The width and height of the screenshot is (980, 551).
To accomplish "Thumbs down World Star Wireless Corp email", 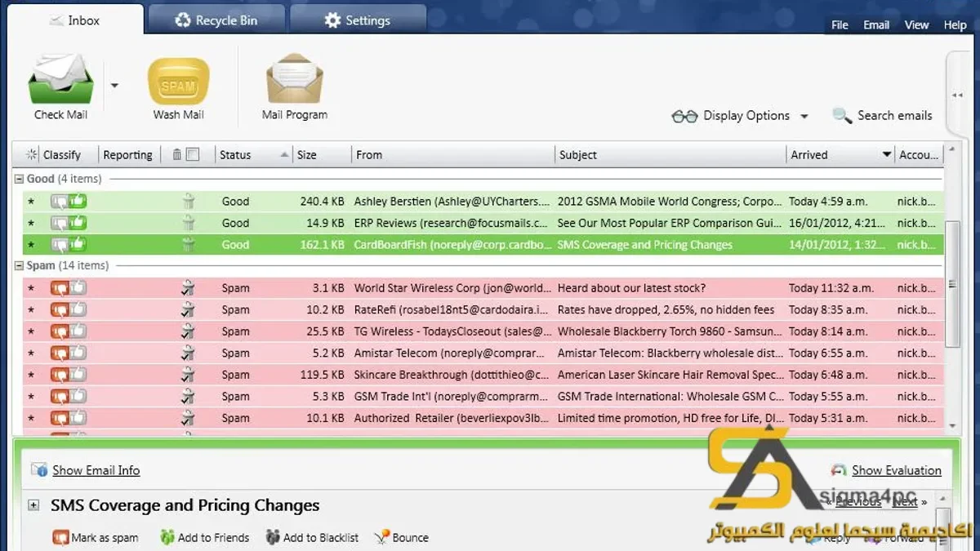I will point(60,288).
